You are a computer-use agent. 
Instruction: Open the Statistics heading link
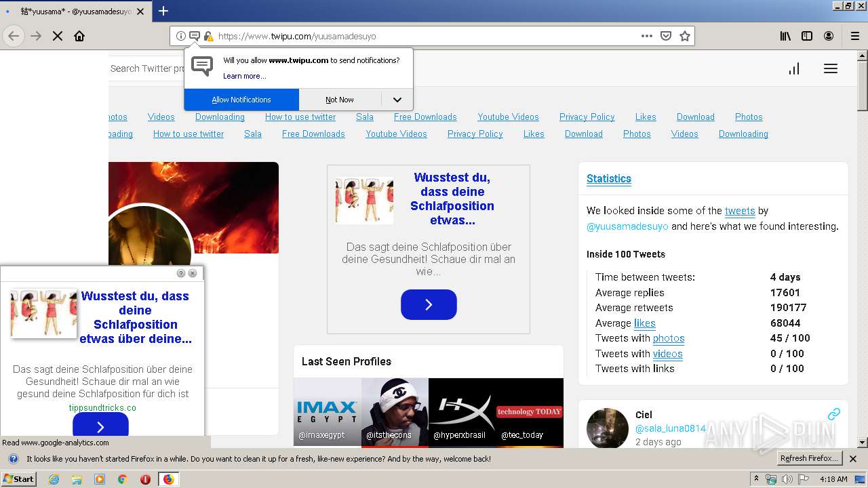[x=609, y=179]
